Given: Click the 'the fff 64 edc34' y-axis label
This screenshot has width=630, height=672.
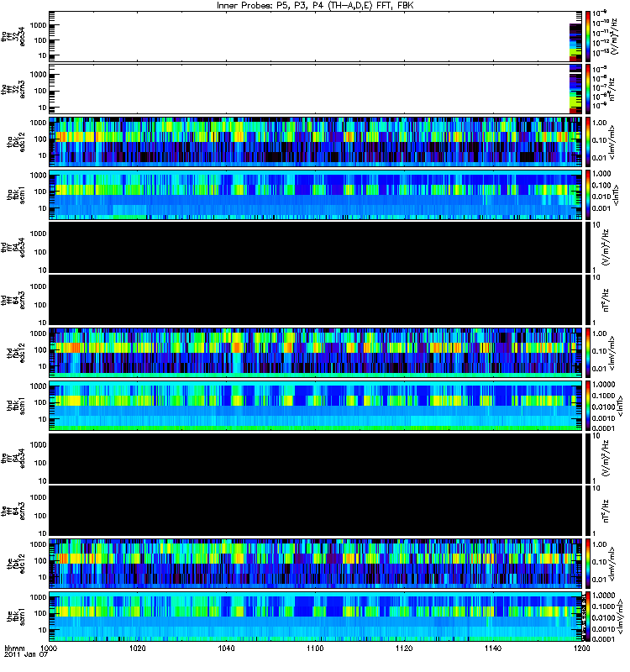Looking at the screenshot, I should [x=13, y=458].
